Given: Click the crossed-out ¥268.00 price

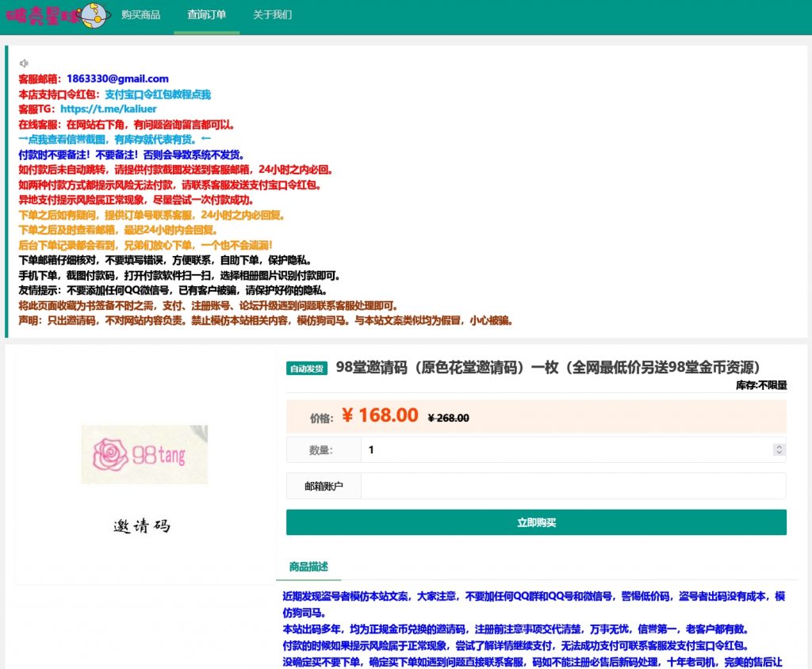Looking at the screenshot, I should coord(449,418).
